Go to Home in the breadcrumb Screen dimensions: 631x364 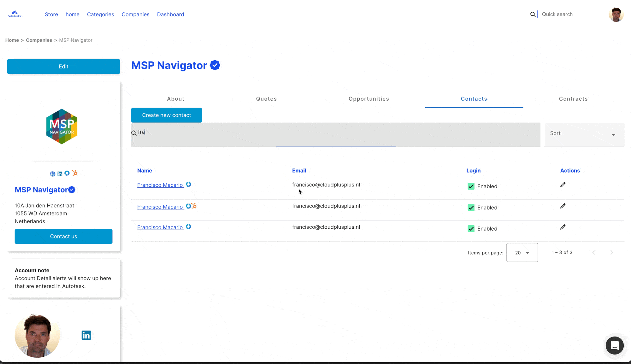tap(12, 40)
